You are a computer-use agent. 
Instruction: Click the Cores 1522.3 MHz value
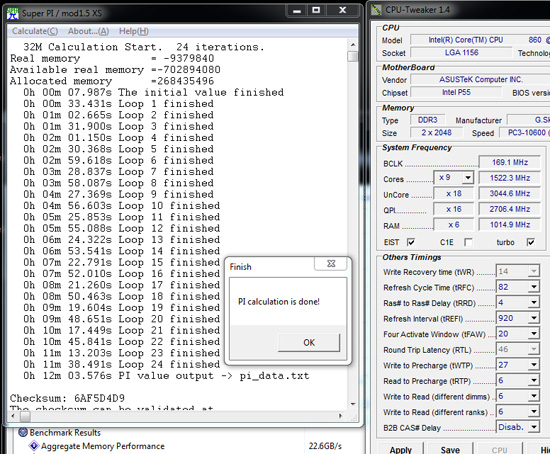pyautogui.click(x=509, y=178)
